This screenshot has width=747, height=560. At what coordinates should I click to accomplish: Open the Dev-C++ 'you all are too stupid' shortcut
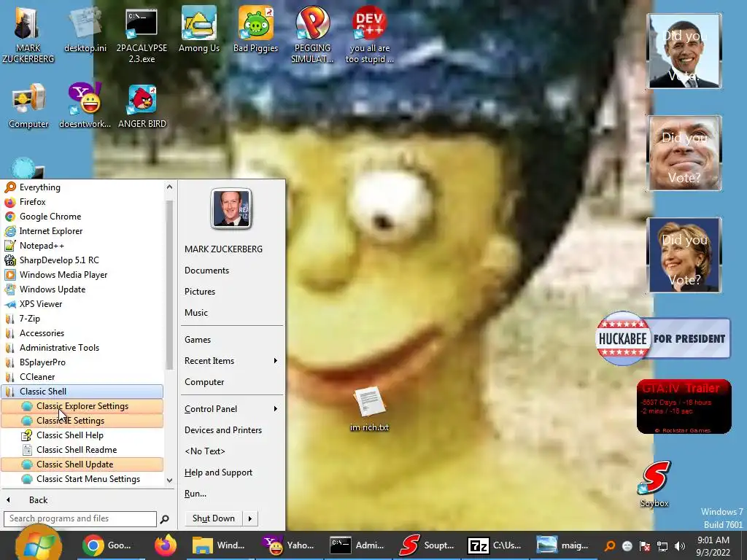(x=369, y=35)
